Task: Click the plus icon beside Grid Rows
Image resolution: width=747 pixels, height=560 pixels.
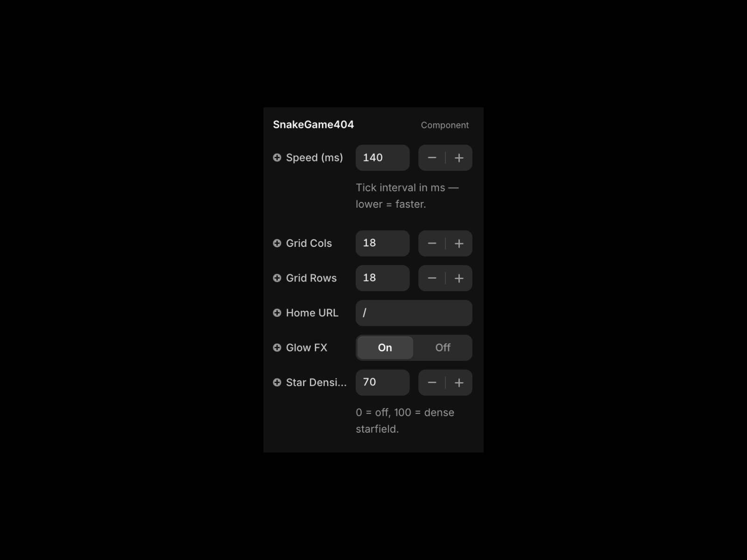Action: pyautogui.click(x=277, y=278)
